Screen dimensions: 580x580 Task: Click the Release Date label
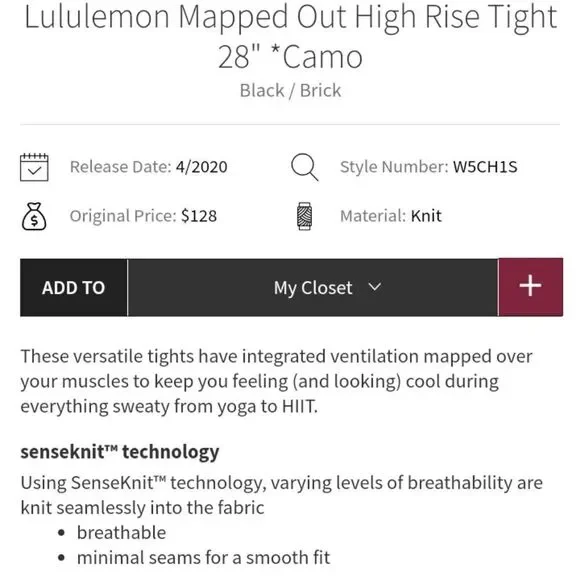[x=121, y=167]
